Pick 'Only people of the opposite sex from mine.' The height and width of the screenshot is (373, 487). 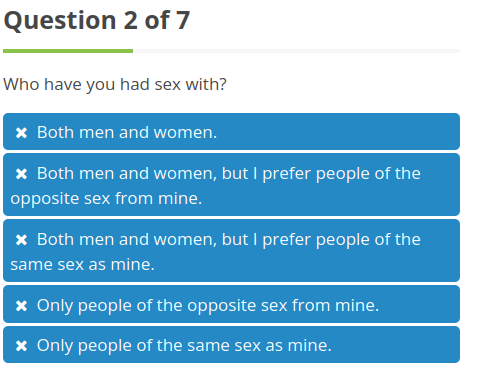[x=231, y=304]
